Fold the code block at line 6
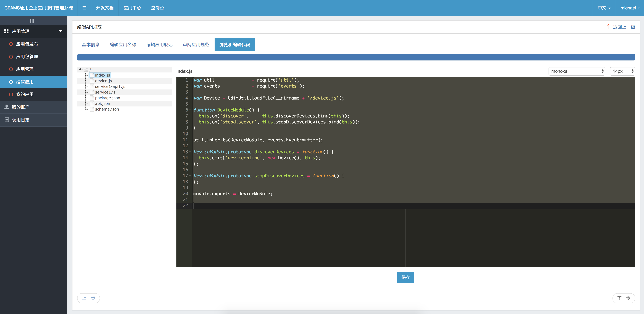Image resolution: width=644 pixels, height=314 pixels. 190,110
